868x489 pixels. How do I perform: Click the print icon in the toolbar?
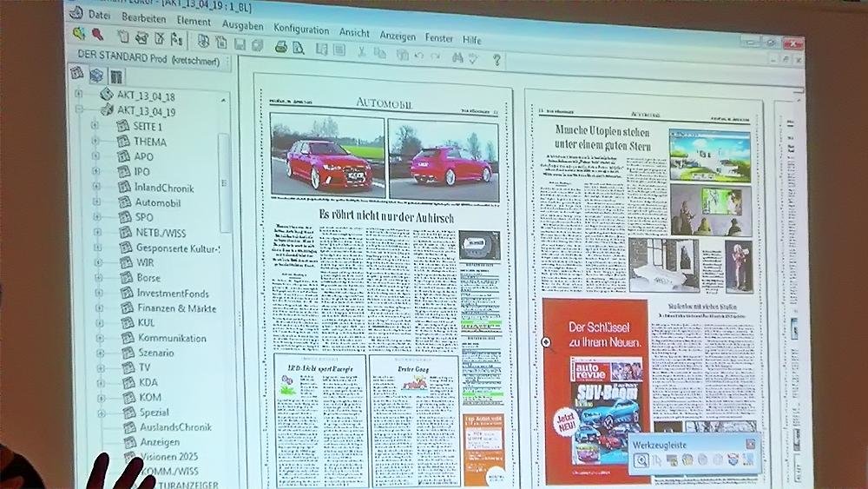click(280, 46)
